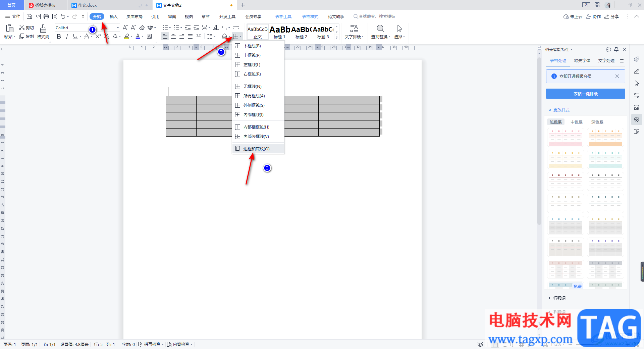644x349 pixels.
Task: Open numbered list style dropdown
Action: point(181,28)
